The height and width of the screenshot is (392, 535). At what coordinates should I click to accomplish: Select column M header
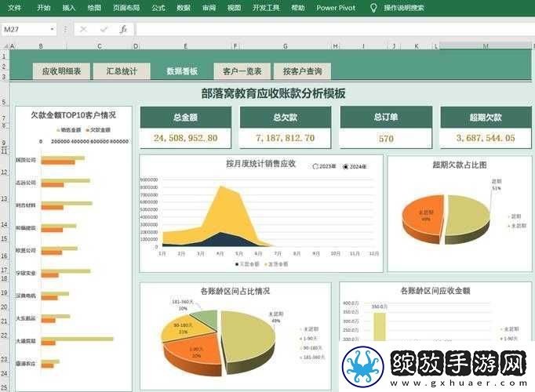486,46
